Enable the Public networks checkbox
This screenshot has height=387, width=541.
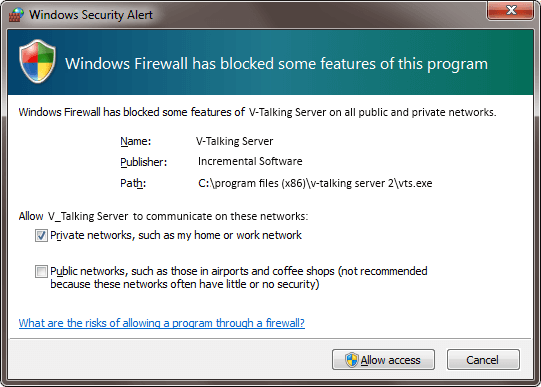tap(41, 271)
